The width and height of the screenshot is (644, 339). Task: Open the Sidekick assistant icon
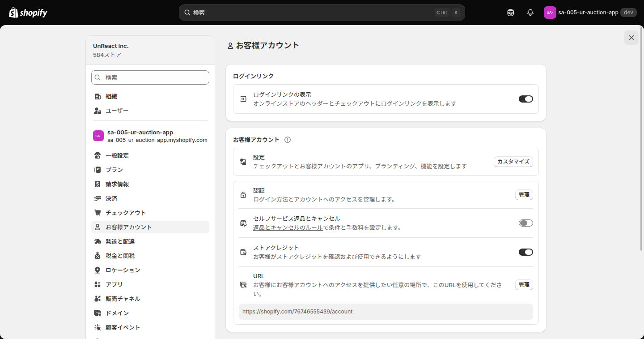[x=511, y=13]
